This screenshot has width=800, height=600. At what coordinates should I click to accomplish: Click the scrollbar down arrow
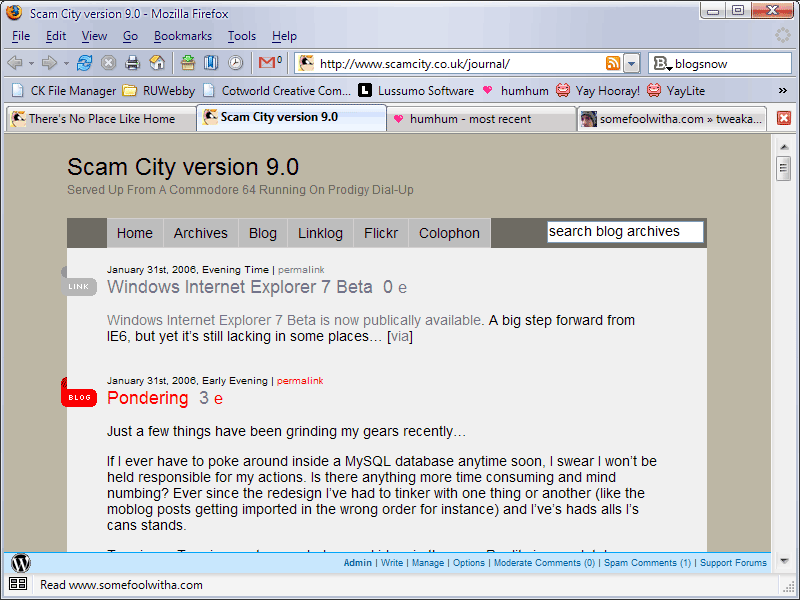pos(784,561)
